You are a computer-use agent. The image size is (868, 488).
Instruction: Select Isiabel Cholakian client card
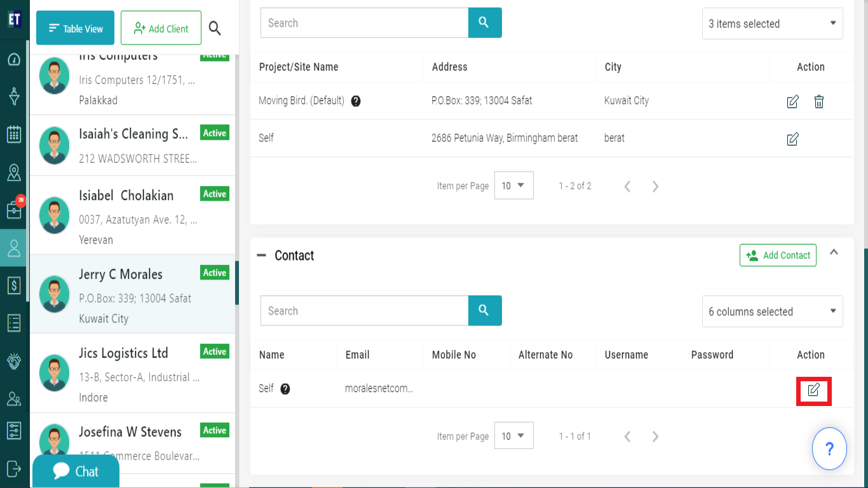coord(132,215)
